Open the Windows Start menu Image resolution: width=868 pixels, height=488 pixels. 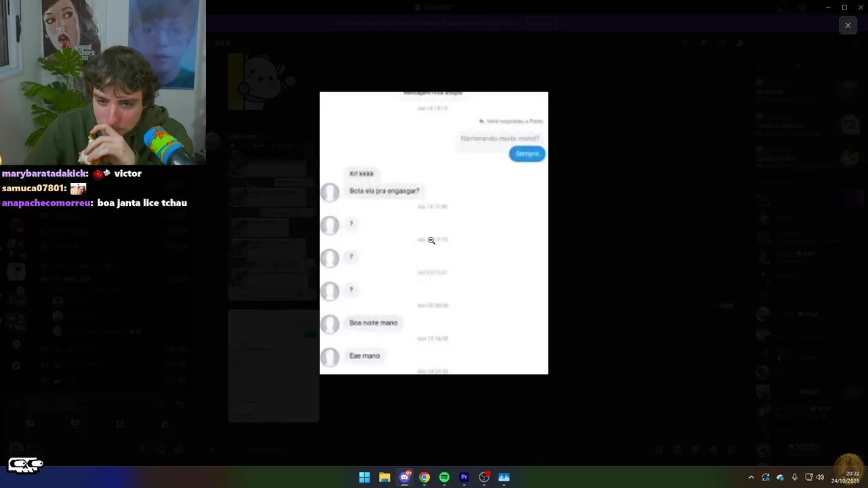[x=364, y=477]
